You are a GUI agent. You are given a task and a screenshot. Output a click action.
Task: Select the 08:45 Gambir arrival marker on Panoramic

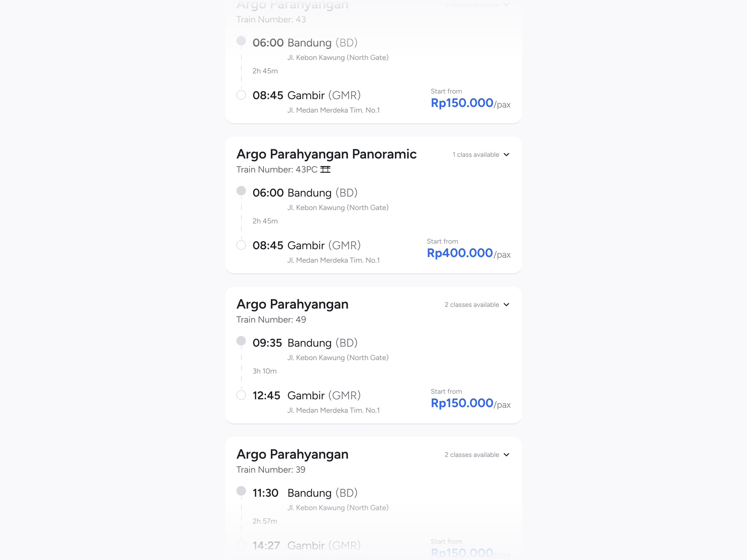pos(241,245)
